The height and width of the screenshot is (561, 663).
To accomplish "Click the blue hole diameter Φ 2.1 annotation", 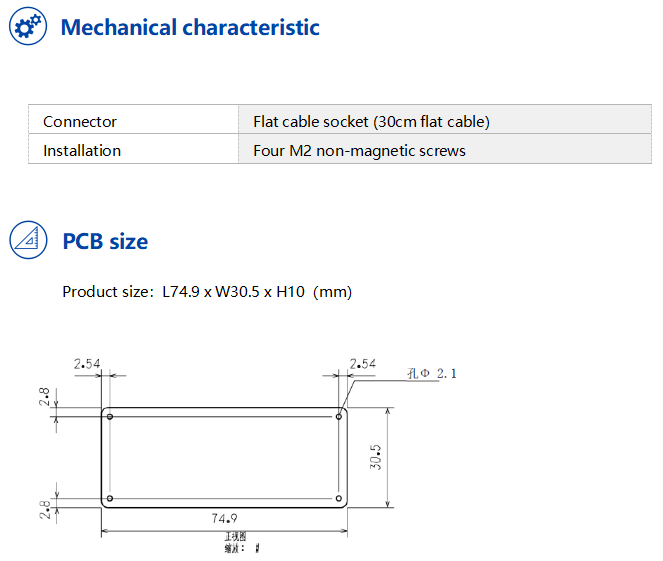I will [432, 373].
